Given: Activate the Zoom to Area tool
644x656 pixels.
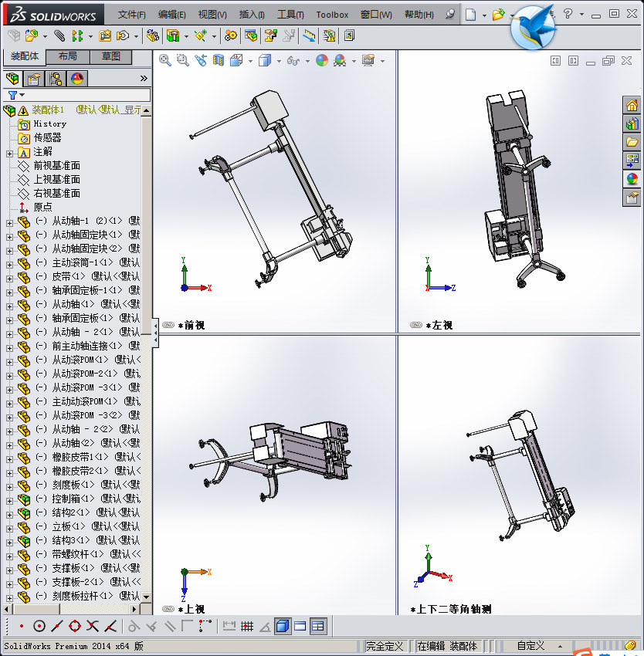Looking at the screenshot, I should [x=181, y=60].
